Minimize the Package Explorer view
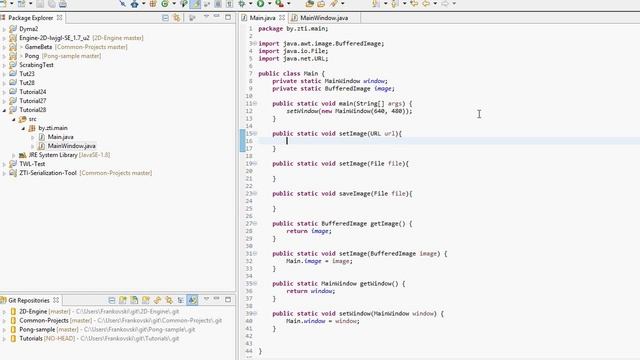The width and height of the screenshot is (640, 360). click(217, 17)
